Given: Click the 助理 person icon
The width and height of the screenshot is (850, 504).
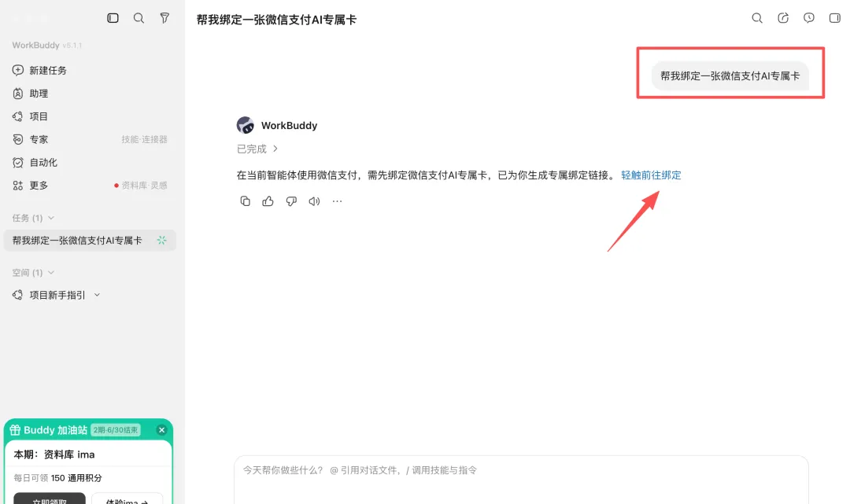Looking at the screenshot, I should [x=18, y=94].
